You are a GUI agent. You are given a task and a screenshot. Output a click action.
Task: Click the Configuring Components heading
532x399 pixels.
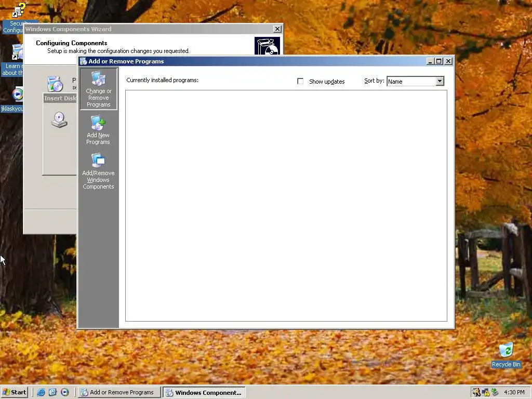tap(72, 43)
